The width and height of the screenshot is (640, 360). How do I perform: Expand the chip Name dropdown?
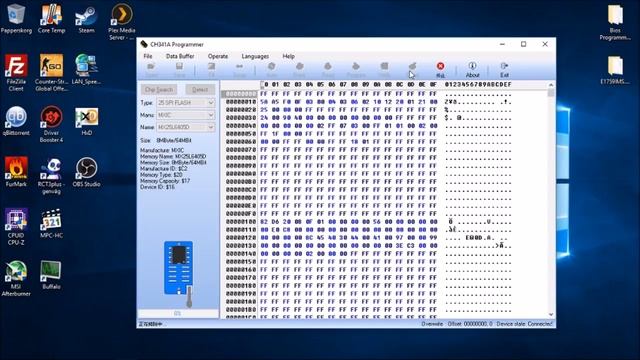pyautogui.click(x=211, y=127)
